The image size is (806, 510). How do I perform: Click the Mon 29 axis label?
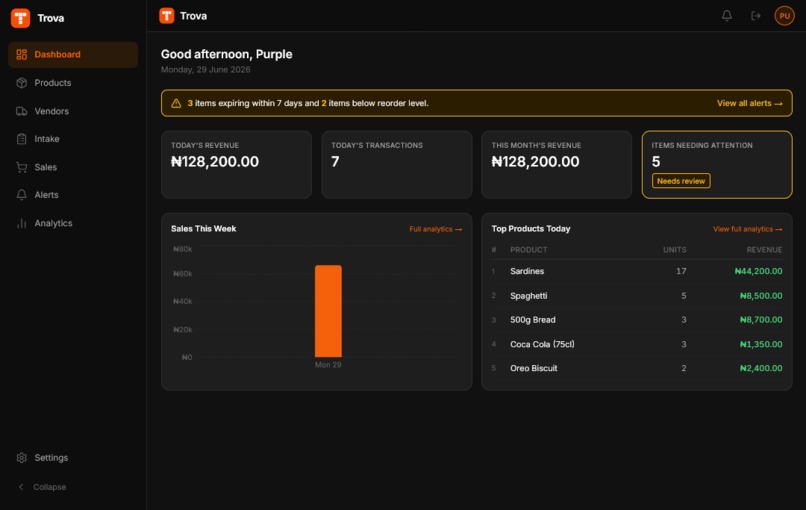328,365
